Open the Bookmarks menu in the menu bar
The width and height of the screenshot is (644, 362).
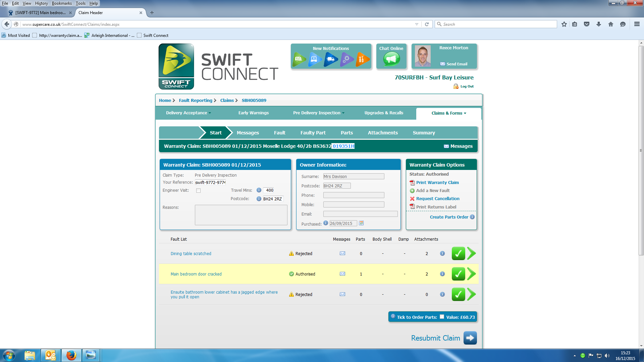coord(62,3)
